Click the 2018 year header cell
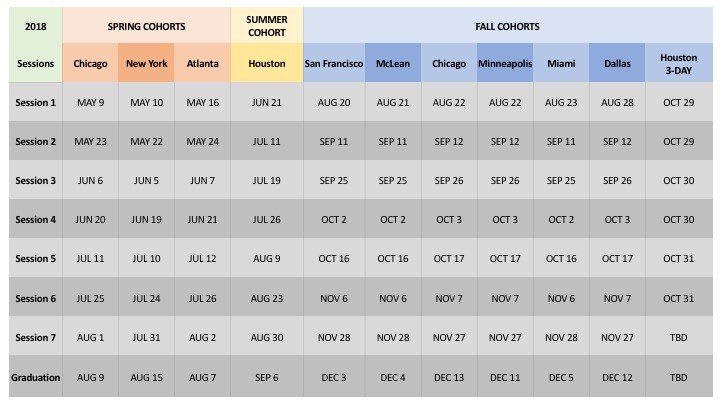 pos(34,25)
